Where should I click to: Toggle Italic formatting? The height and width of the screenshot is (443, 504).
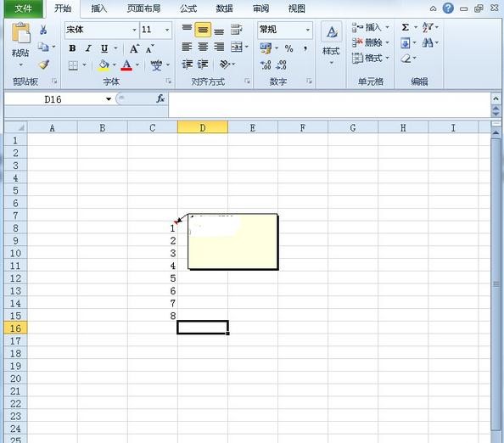(x=88, y=48)
